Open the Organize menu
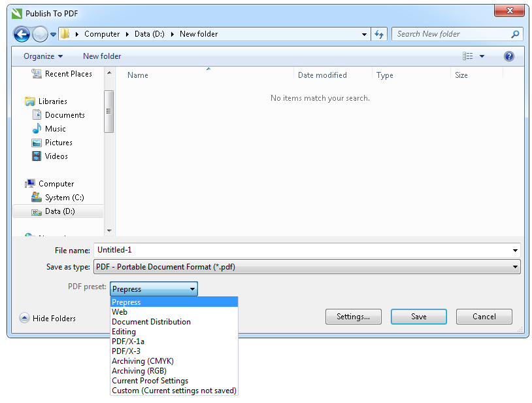The image size is (532, 403). pyautogui.click(x=43, y=56)
